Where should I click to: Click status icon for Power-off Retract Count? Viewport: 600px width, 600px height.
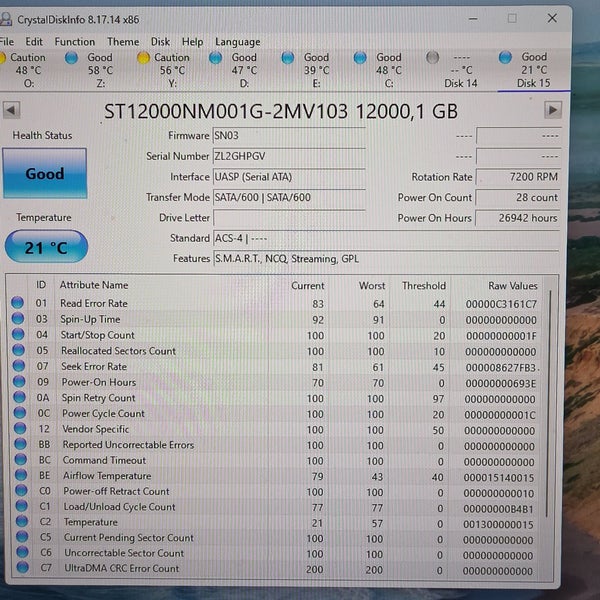click(21, 490)
